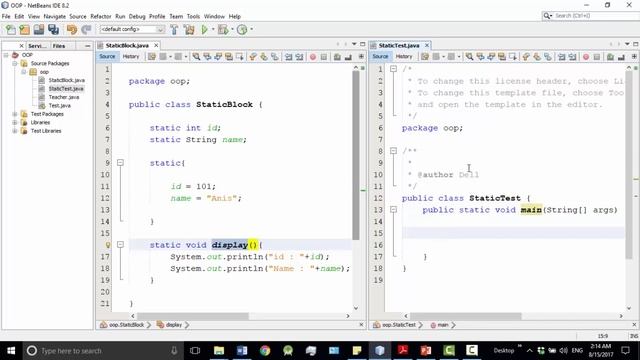Toggle bookmark in StaticBlock.java toolbar
Viewport: 640px width, 360px height.
(x=275, y=57)
